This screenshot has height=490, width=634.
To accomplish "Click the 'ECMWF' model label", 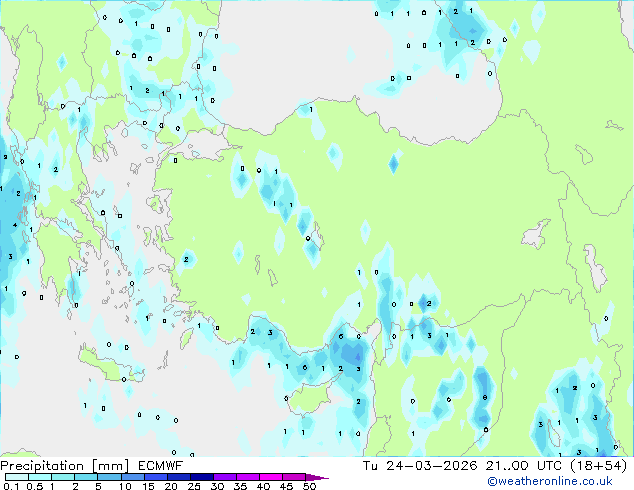I will point(161,466).
